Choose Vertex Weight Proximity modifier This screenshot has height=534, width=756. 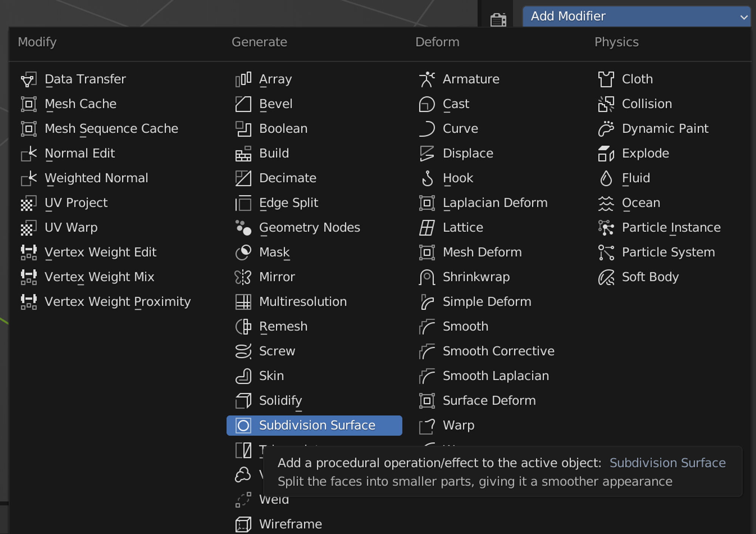click(117, 302)
